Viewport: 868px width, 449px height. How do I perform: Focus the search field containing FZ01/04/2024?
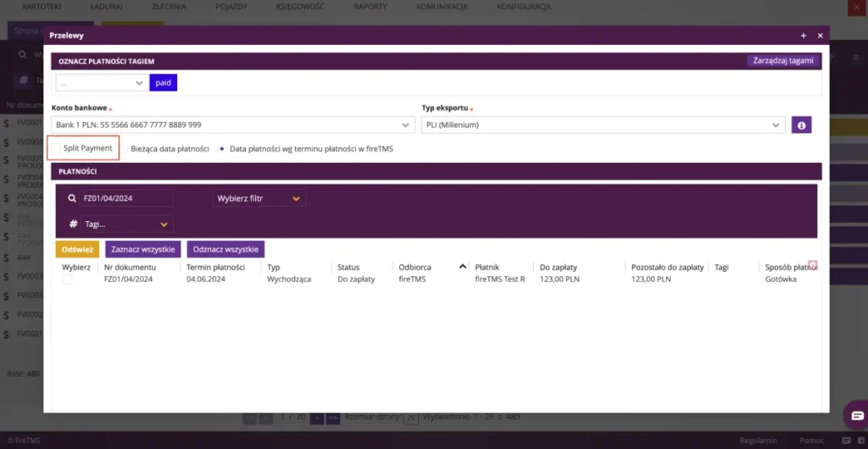click(126, 198)
